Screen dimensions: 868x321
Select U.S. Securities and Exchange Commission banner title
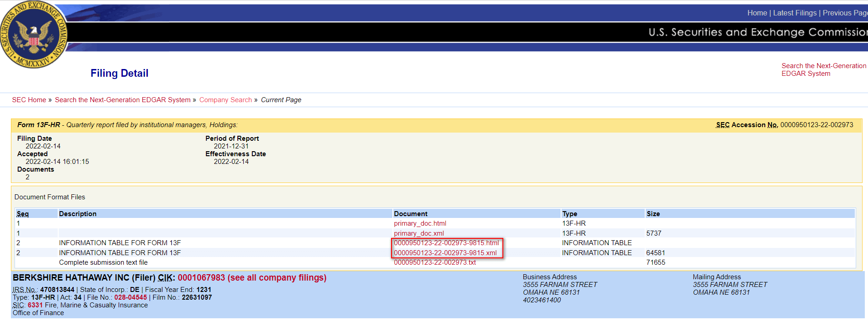pos(758,32)
